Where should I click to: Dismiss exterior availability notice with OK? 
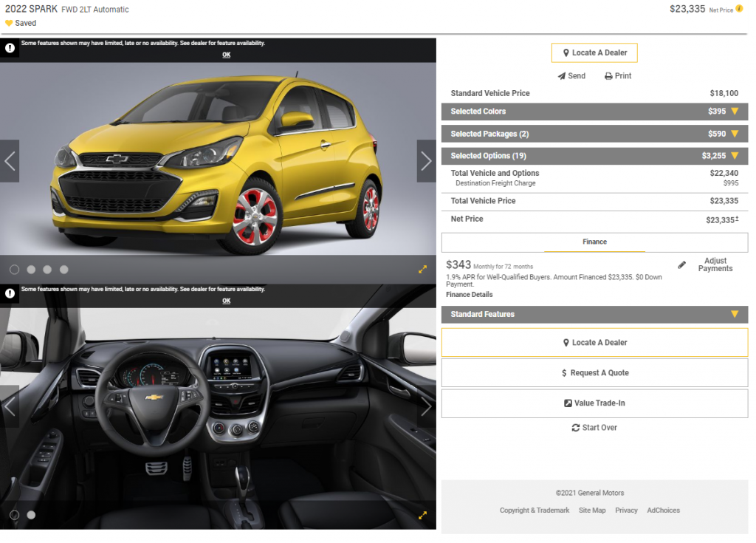point(226,55)
